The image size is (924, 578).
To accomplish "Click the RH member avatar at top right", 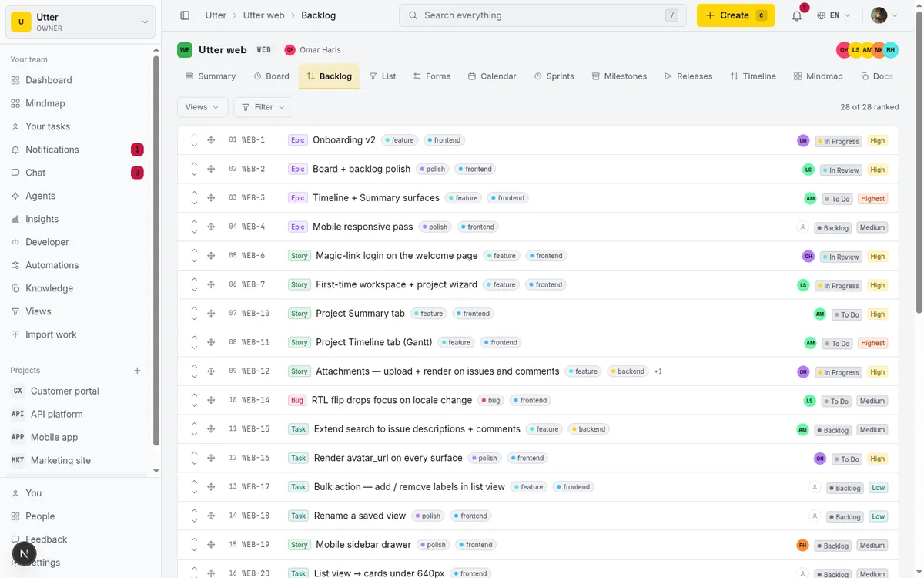I will pyautogui.click(x=891, y=50).
